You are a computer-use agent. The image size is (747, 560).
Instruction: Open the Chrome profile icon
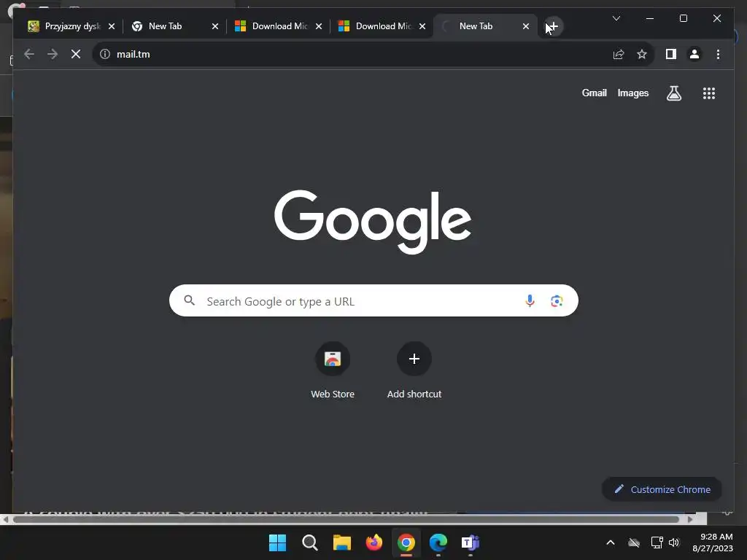(x=694, y=54)
